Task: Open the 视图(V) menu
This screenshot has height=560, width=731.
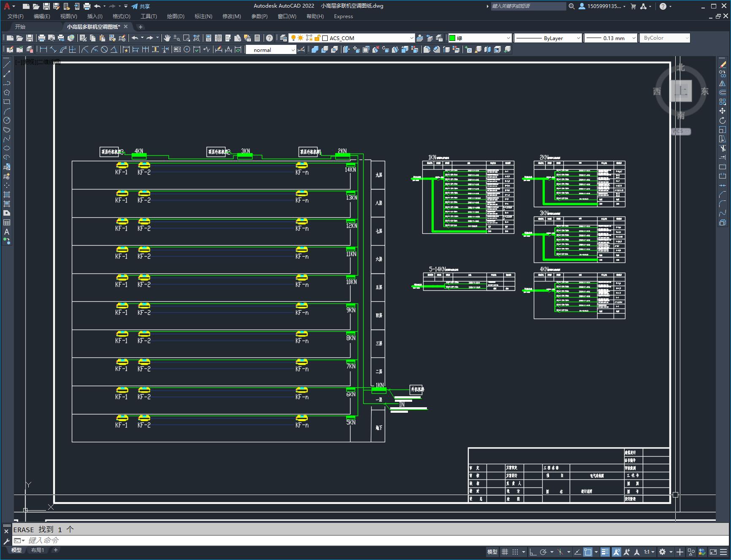Action: point(68,16)
